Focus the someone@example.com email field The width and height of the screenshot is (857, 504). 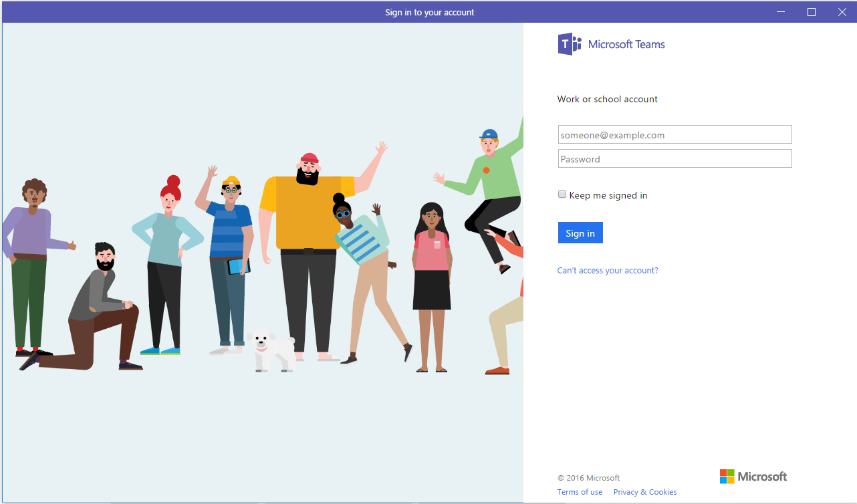pos(675,134)
